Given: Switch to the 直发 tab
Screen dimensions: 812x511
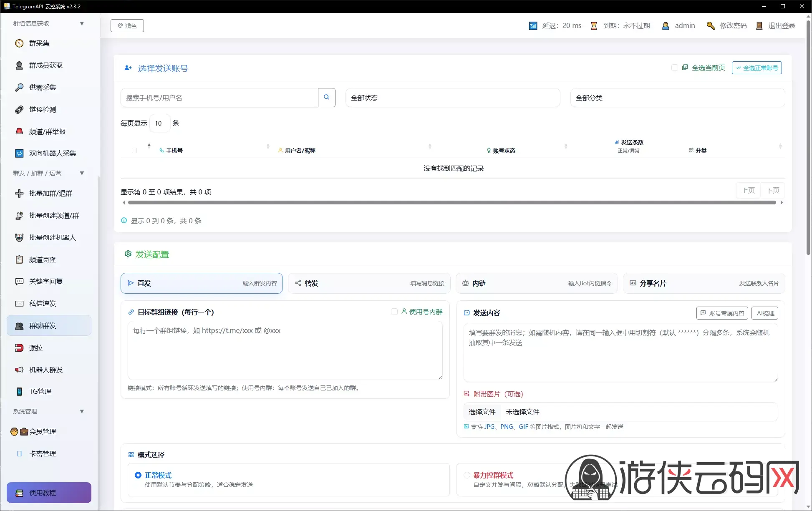Looking at the screenshot, I should [x=202, y=283].
